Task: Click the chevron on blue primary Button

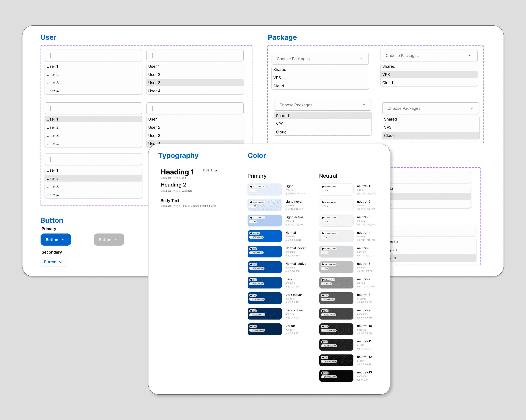Action: click(63, 240)
